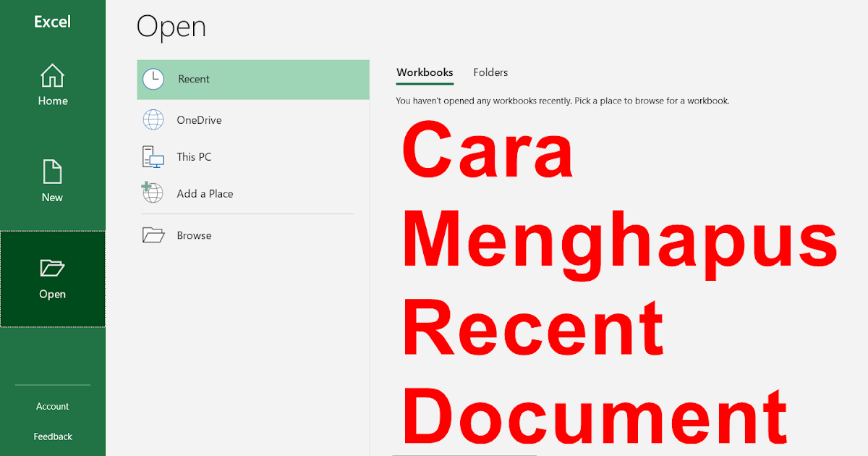Click the Open page heading
This screenshot has width=868, height=456.
pos(171,27)
